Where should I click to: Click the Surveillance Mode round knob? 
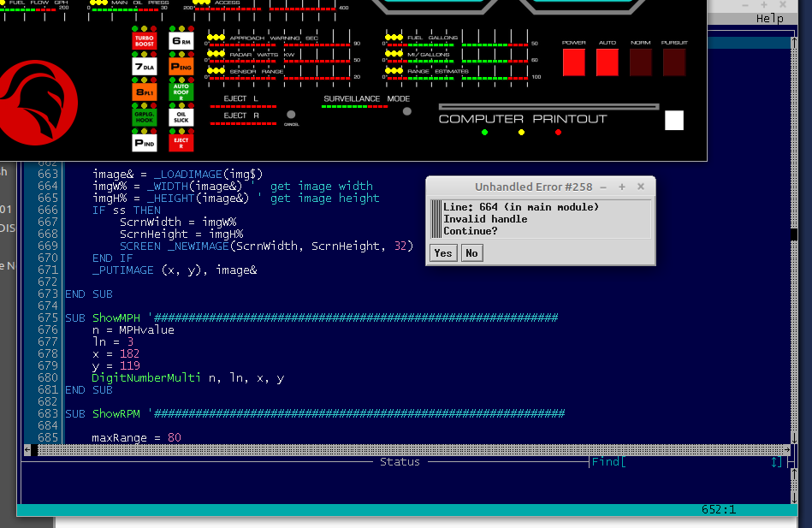click(406, 111)
